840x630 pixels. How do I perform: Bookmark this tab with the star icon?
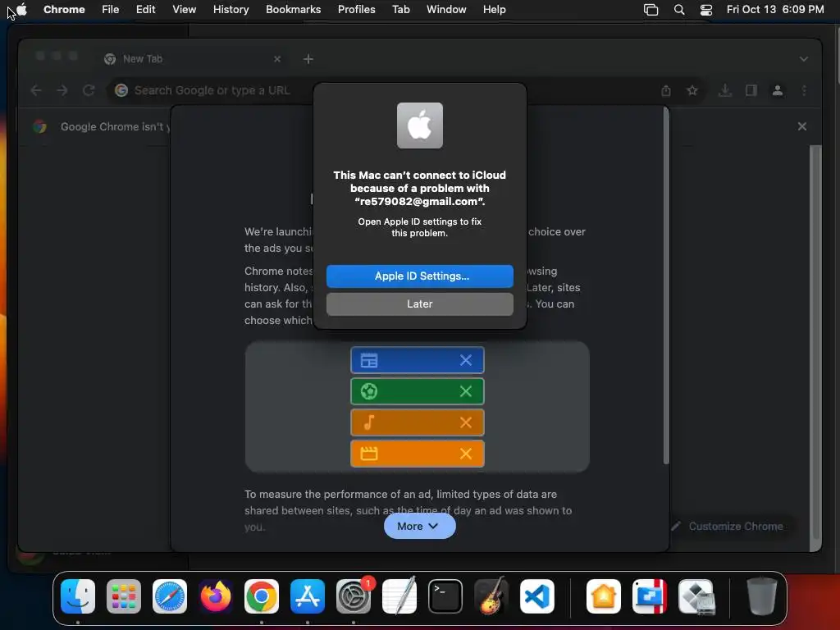692,90
